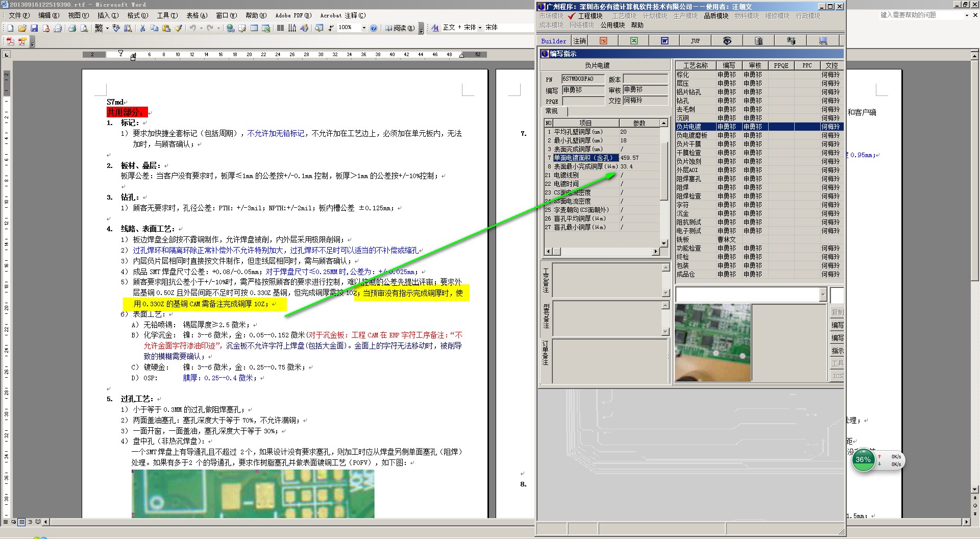The image size is (980, 539).
Task: Open the 格式(O) menu in Word
Action: click(x=138, y=15)
